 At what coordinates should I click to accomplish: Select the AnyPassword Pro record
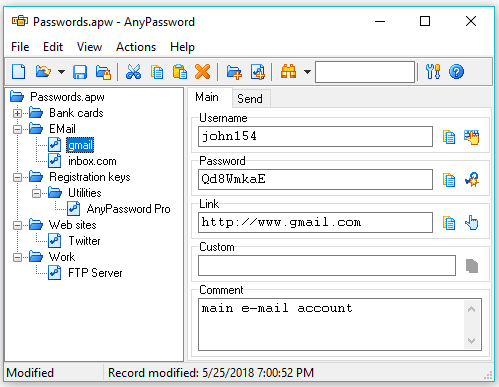(x=129, y=209)
